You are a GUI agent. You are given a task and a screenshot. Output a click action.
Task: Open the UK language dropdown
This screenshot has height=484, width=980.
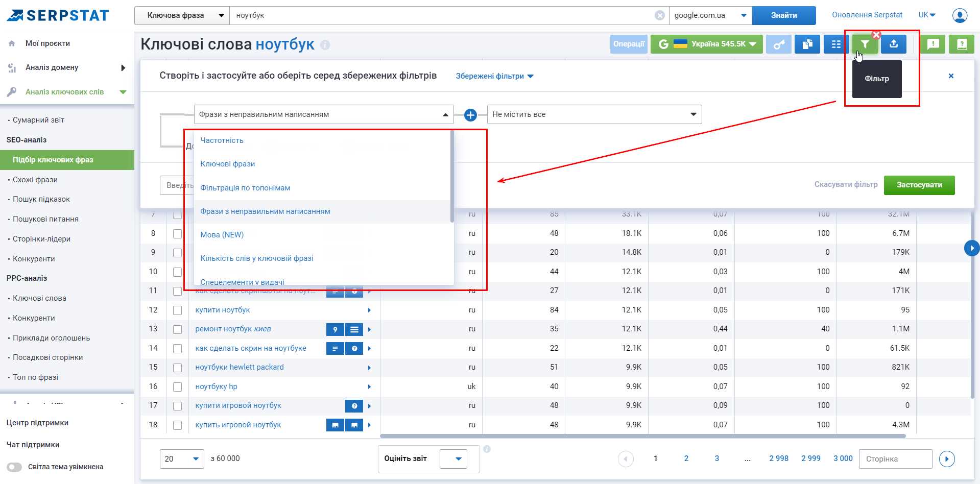pos(927,15)
